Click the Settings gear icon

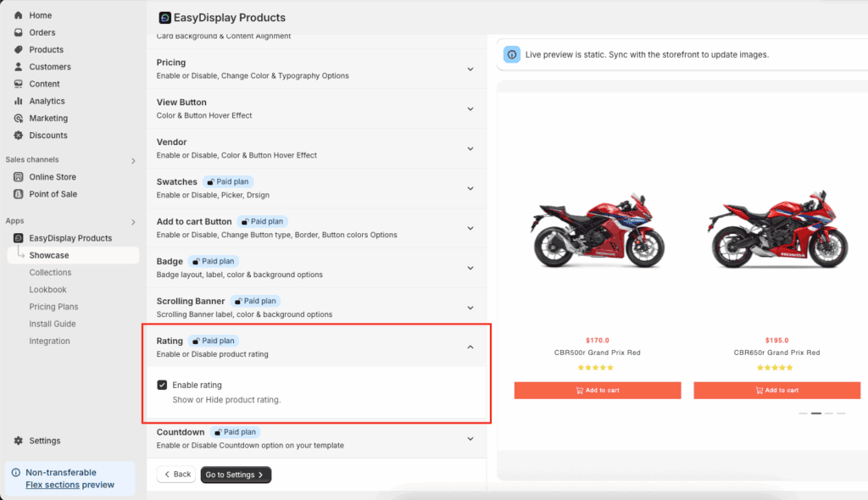tap(19, 441)
